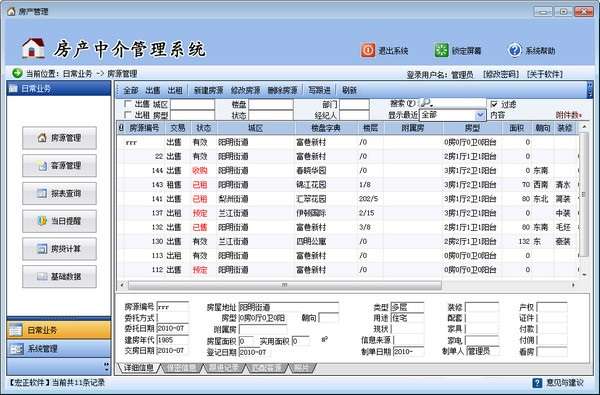Viewport: 600px width, 395px height.
Task: Click the 房屋地址 field showing 阳明街道
Action: pyautogui.click(x=289, y=307)
